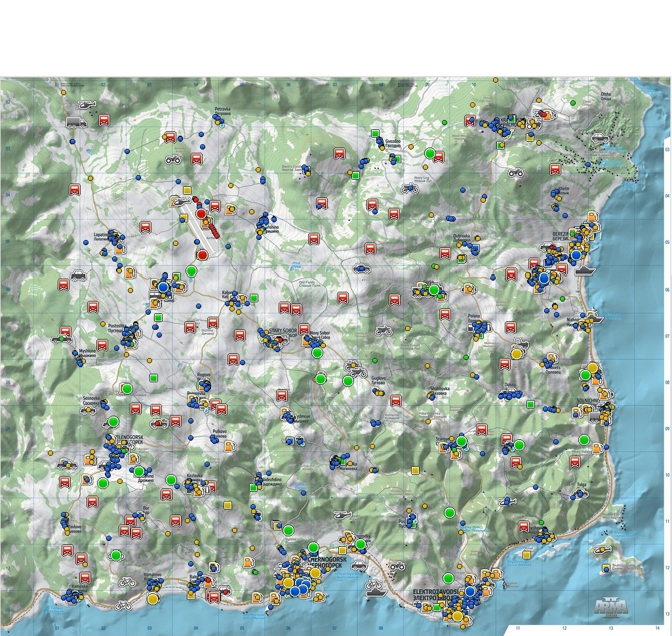Select car icon with blue dot east of Old Fields
This screenshot has width=672, height=636.
pos(362,268)
